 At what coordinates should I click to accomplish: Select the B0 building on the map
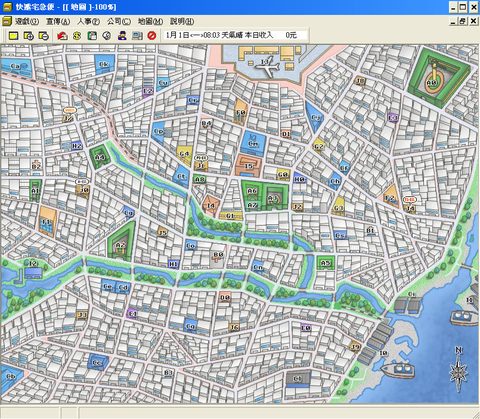[218, 256]
